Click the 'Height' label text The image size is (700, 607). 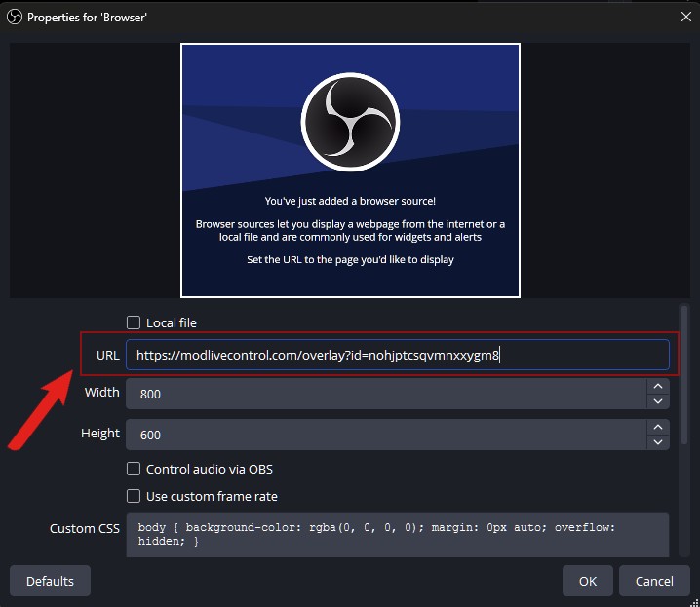pyautogui.click(x=100, y=433)
